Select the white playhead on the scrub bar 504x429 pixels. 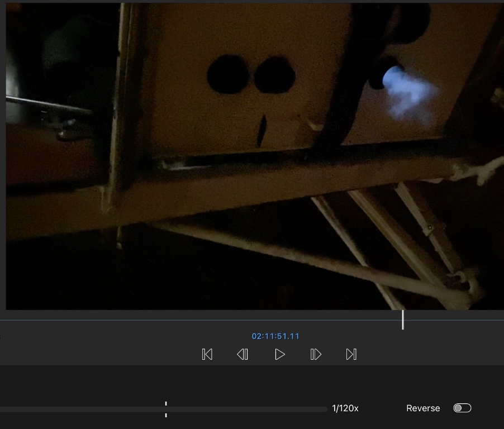tap(402, 320)
